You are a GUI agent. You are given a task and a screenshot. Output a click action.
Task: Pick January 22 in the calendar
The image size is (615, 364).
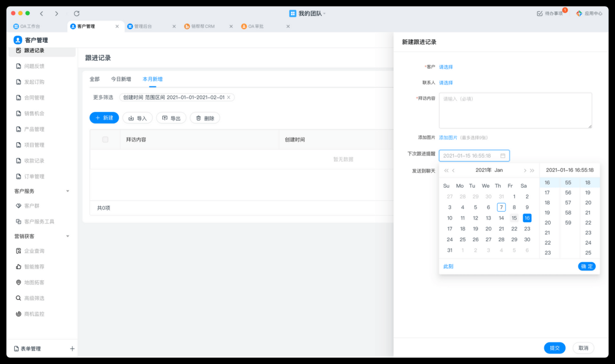514,229
